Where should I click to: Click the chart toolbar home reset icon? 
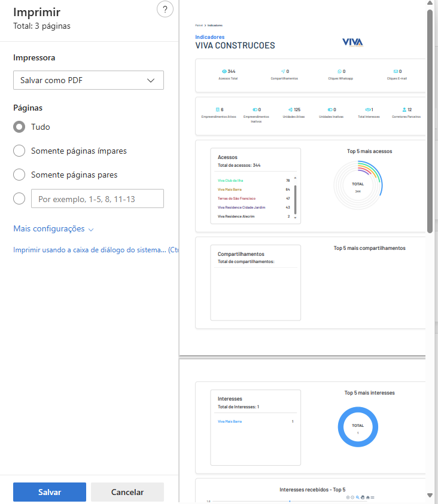pos(367,497)
